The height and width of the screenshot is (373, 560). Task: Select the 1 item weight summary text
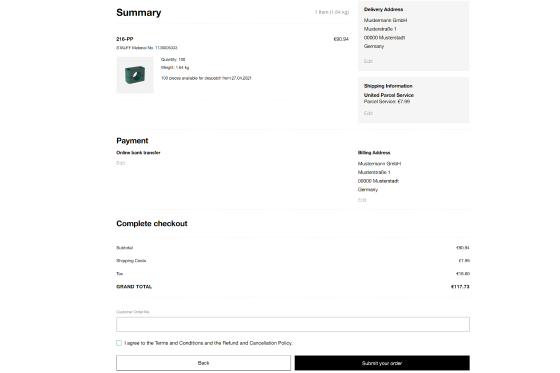click(x=332, y=12)
